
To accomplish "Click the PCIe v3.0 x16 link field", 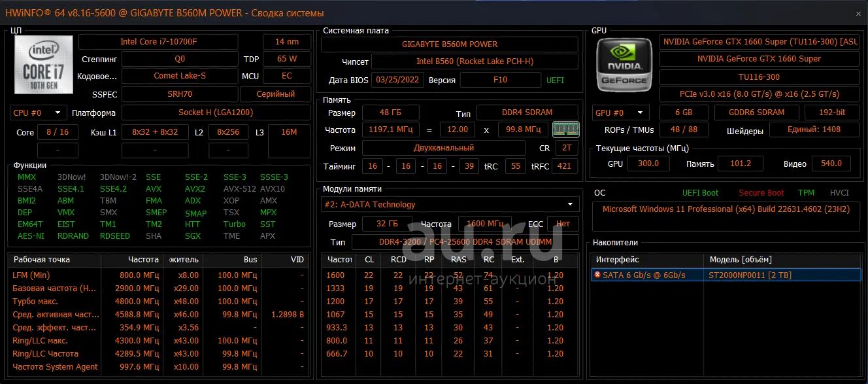I will pos(760,94).
